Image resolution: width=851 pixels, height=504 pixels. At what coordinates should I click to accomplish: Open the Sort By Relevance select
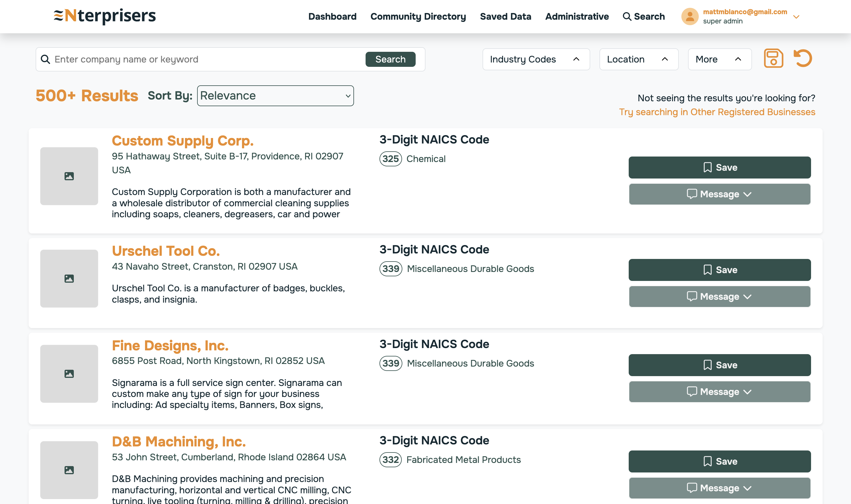[x=275, y=96]
